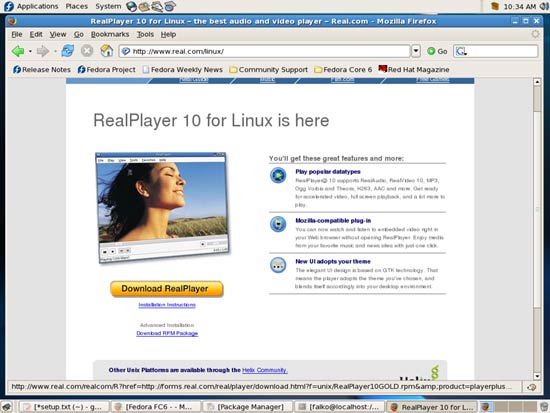
Task: Switch to the Fedora FC6 taskbar window
Action: 155,407
